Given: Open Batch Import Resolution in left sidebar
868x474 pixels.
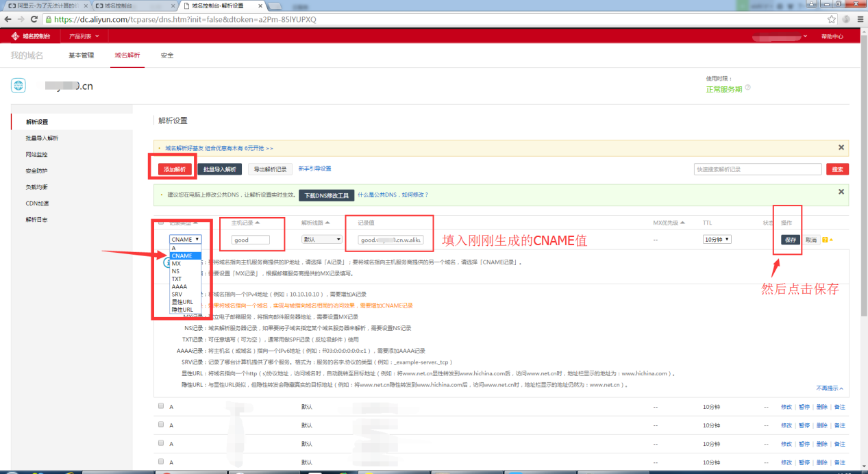Looking at the screenshot, I should [42, 138].
